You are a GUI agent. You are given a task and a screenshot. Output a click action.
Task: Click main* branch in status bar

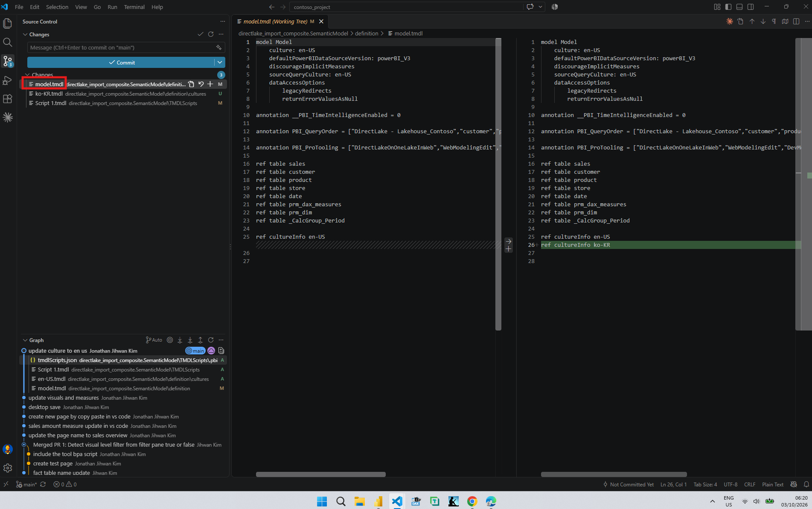(x=26, y=484)
